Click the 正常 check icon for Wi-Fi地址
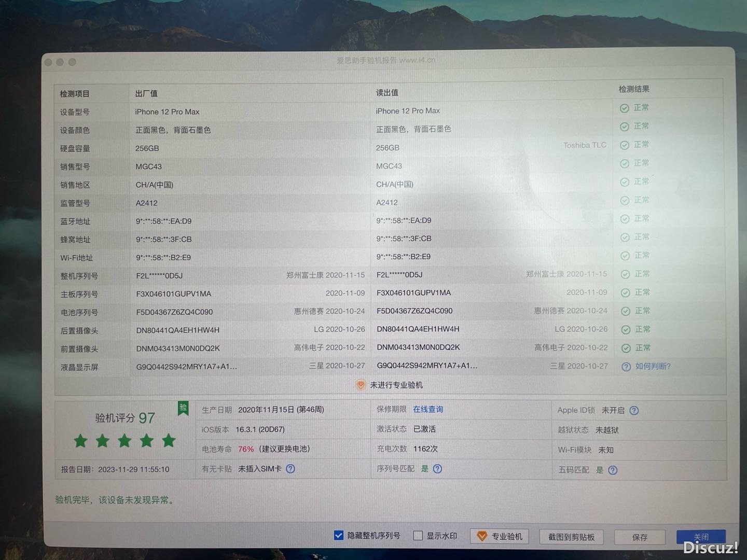 coord(625,256)
